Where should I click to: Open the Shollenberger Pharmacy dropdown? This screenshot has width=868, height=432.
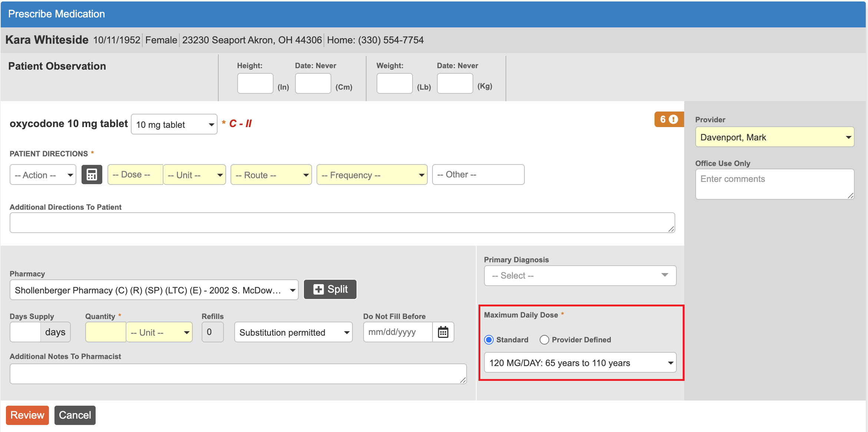coord(154,290)
